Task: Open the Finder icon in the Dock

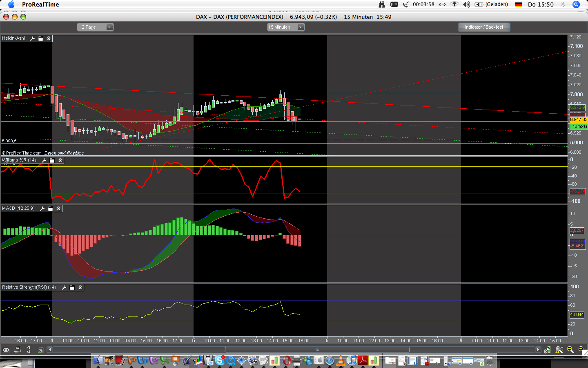Action: point(98,360)
